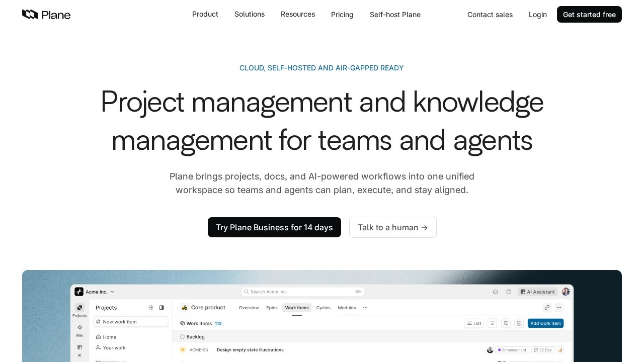This screenshot has width=644, height=362.
Task: Click the Enhancement label tag
Action: [x=512, y=350]
